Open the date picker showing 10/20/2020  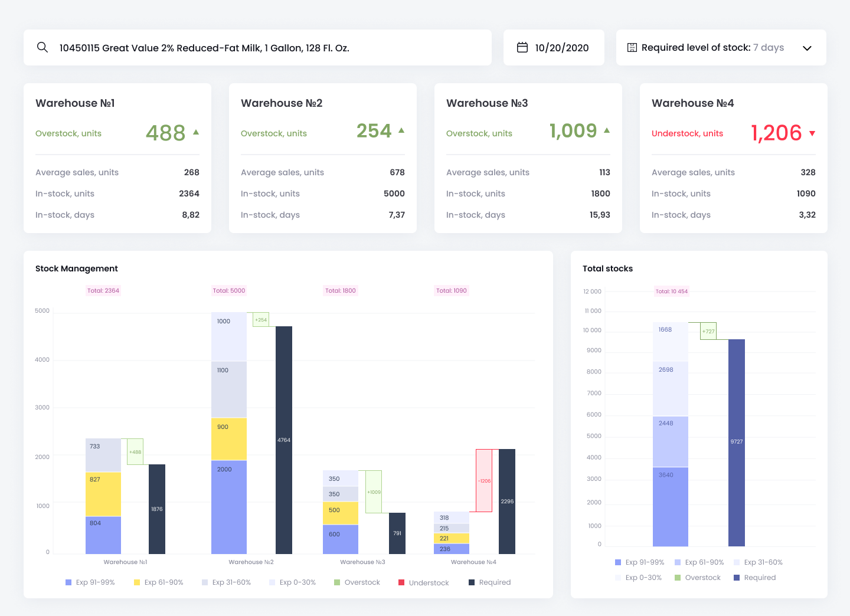click(554, 47)
